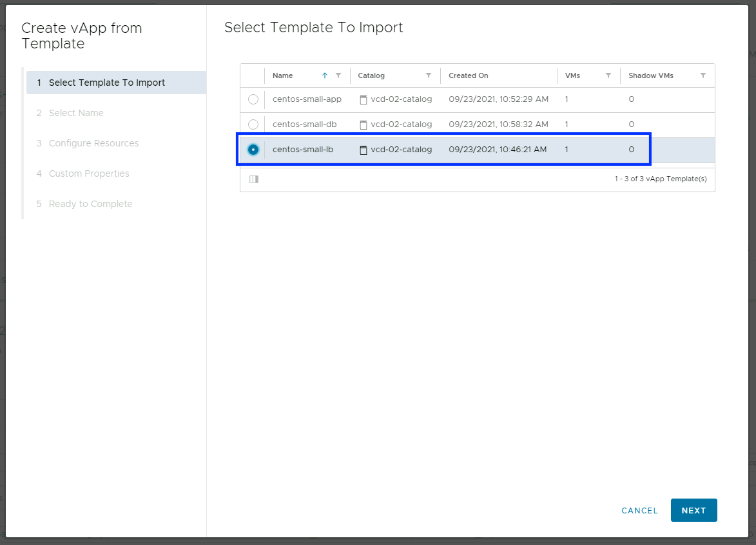The width and height of the screenshot is (756, 545).
Task: Click the centos-small-lb radio button
Action: (253, 150)
